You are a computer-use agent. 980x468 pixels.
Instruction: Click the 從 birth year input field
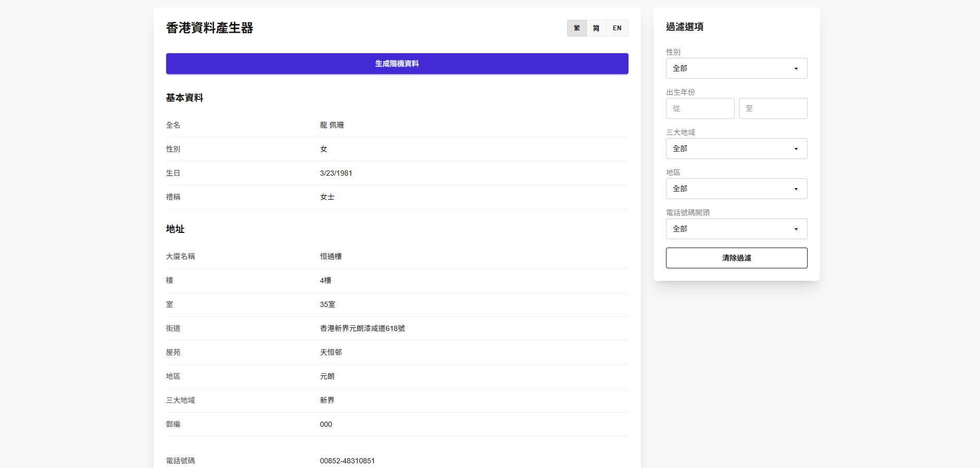pos(700,108)
